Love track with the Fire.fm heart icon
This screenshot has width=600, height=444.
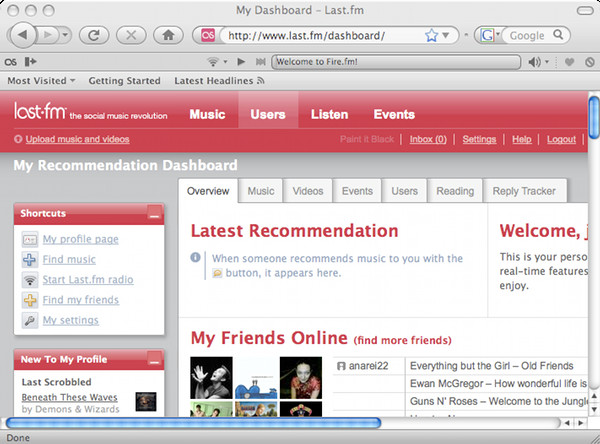pyautogui.click(x=569, y=62)
